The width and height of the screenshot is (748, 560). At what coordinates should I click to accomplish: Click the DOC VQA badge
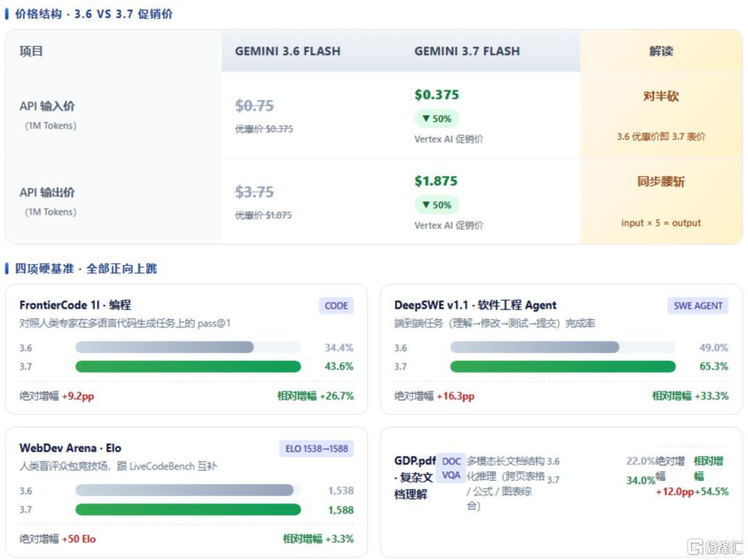click(451, 468)
